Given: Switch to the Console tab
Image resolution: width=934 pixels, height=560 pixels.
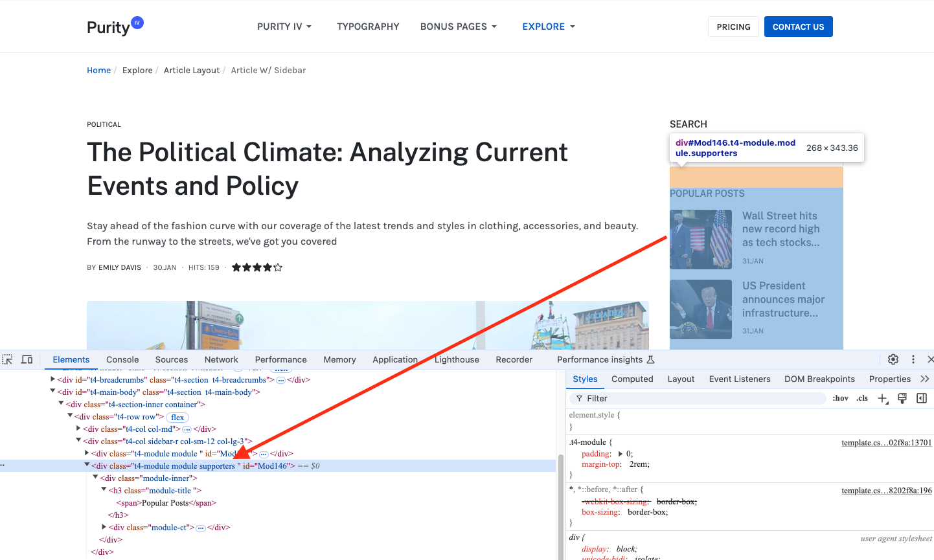Looking at the screenshot, I should (x=122, y=359).
